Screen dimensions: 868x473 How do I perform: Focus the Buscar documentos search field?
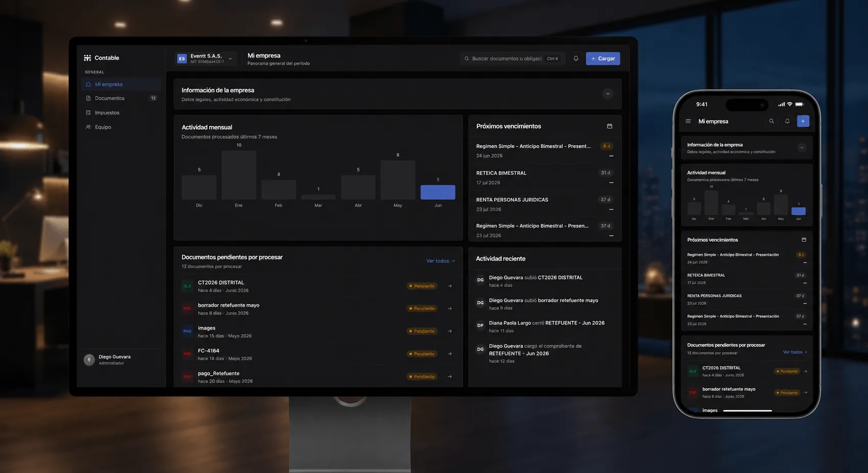pos(513,59)
